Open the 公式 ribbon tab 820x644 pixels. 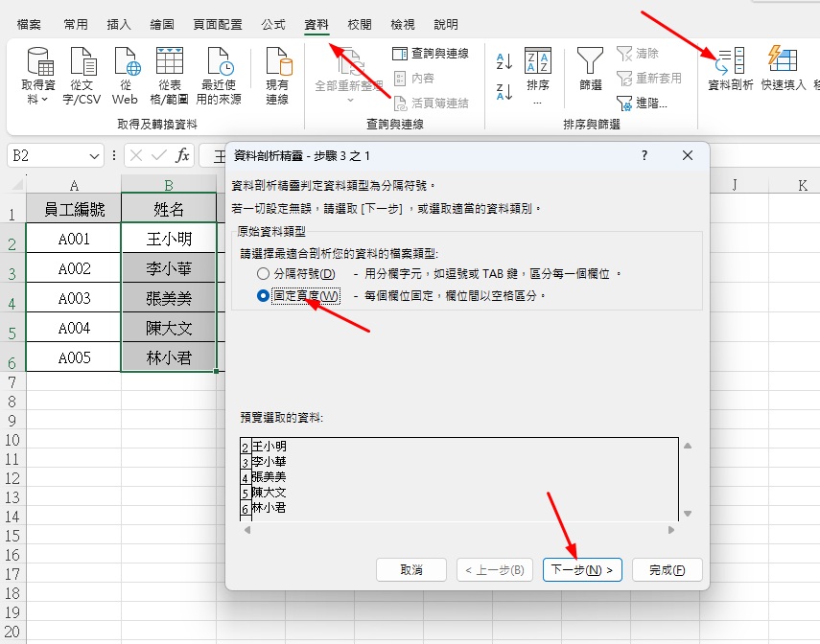coord(275,25)
